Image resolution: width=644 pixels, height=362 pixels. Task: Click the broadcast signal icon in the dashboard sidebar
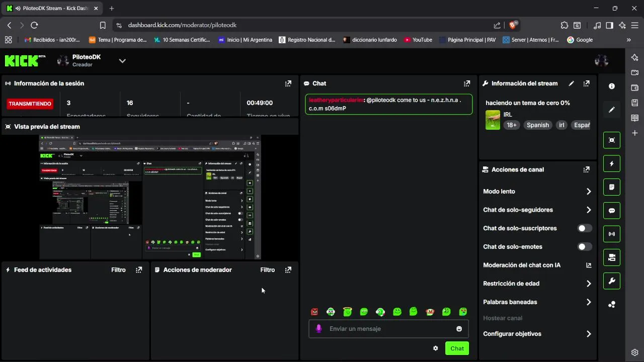pos(612,234)
